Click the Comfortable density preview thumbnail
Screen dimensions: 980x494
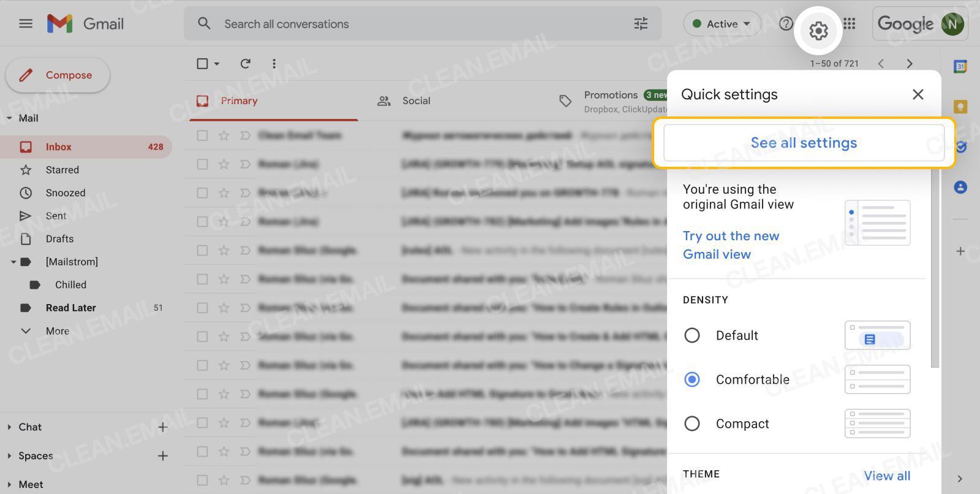(877, 379)
